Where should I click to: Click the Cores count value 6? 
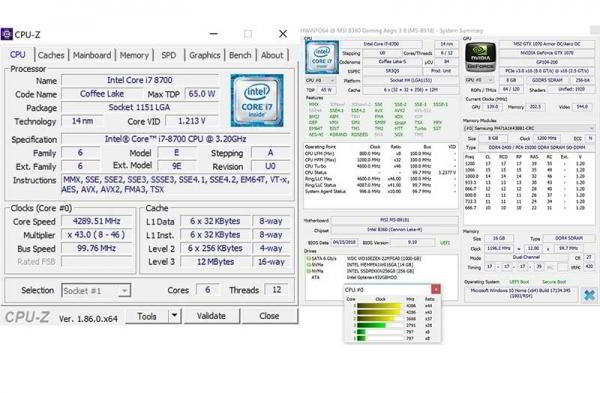click(x=207, y=290)
